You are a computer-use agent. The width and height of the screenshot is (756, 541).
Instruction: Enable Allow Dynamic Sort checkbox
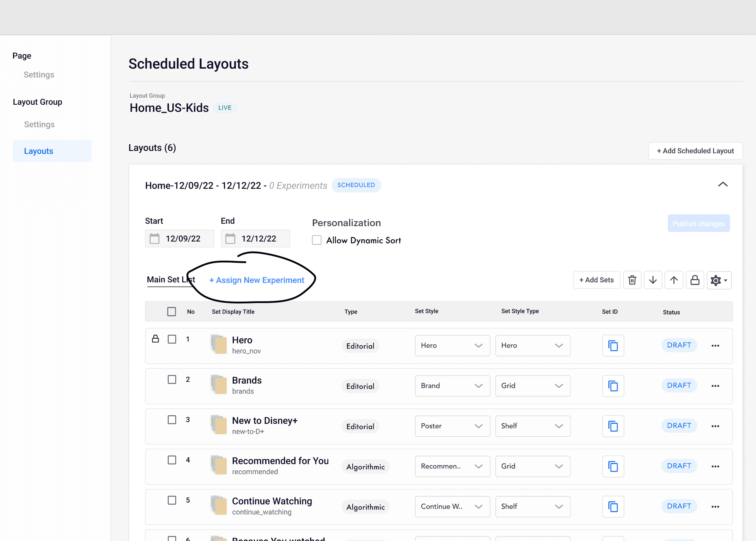pos(316,240)
